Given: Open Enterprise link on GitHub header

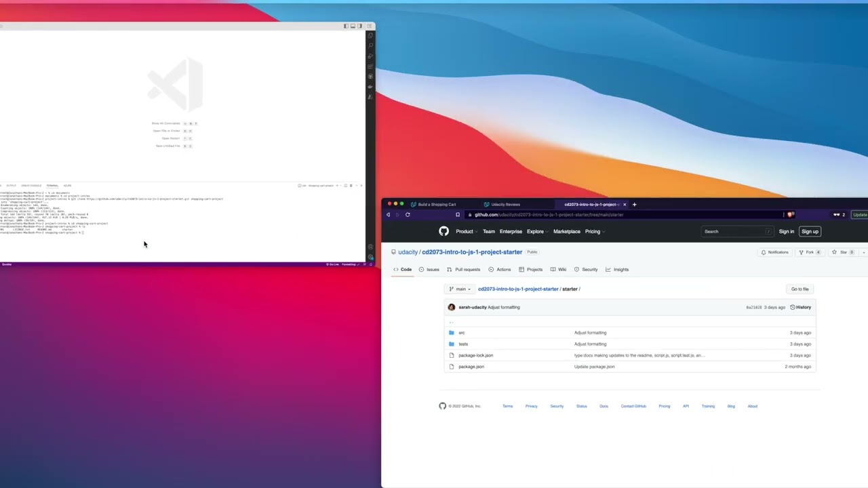Looking at the screenshot, I should pyautogui.click(x=511, y=231).
